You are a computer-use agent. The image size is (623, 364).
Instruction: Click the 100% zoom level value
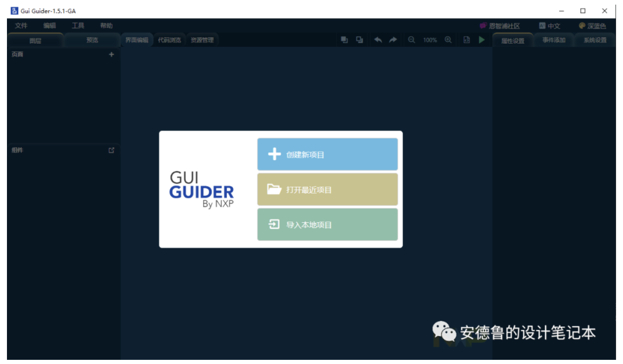pos(430,40)
